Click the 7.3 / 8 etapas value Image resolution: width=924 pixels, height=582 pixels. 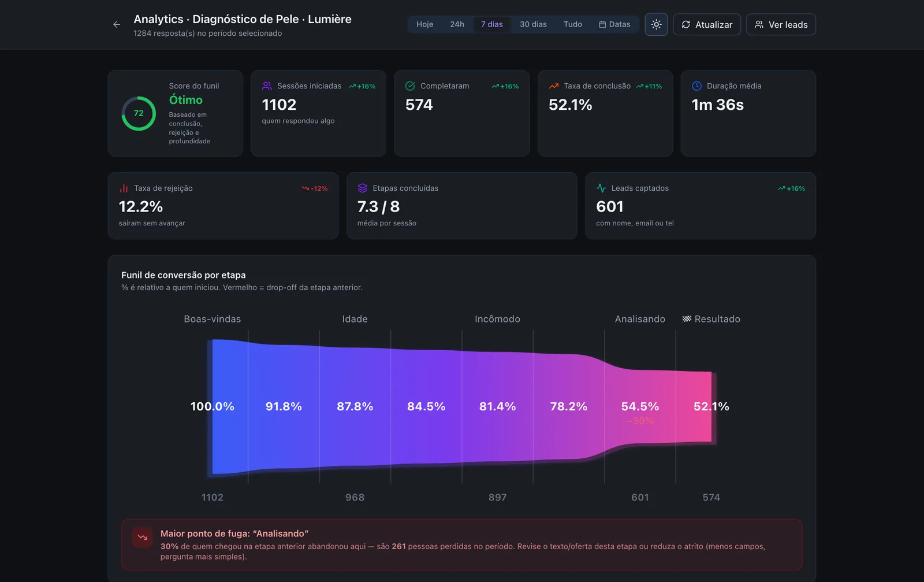(378, 207)
